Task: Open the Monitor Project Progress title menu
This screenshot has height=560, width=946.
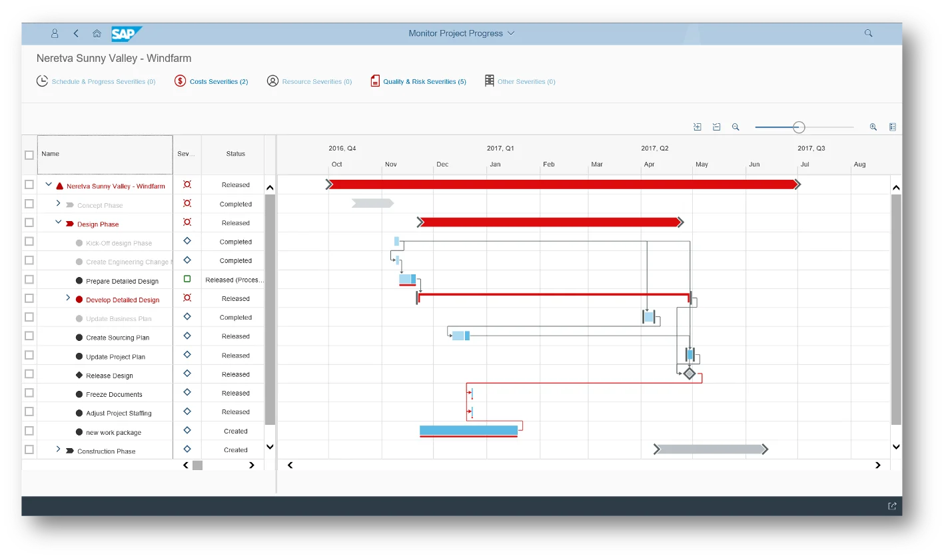Action: (x=461, y=33)
